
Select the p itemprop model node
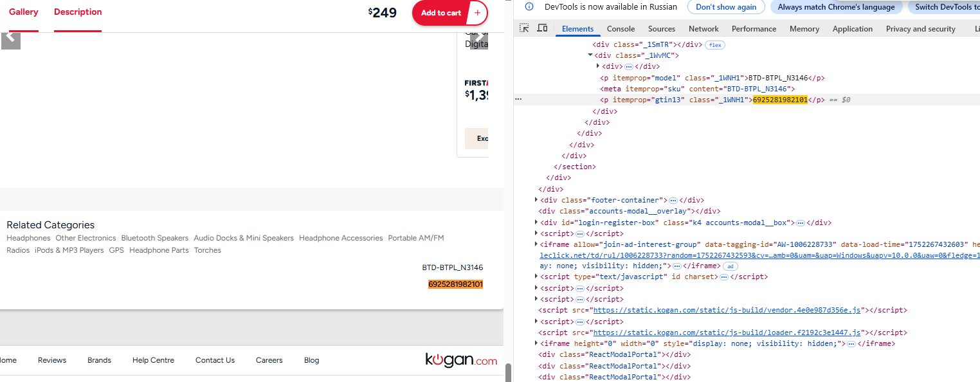point(712,78)
